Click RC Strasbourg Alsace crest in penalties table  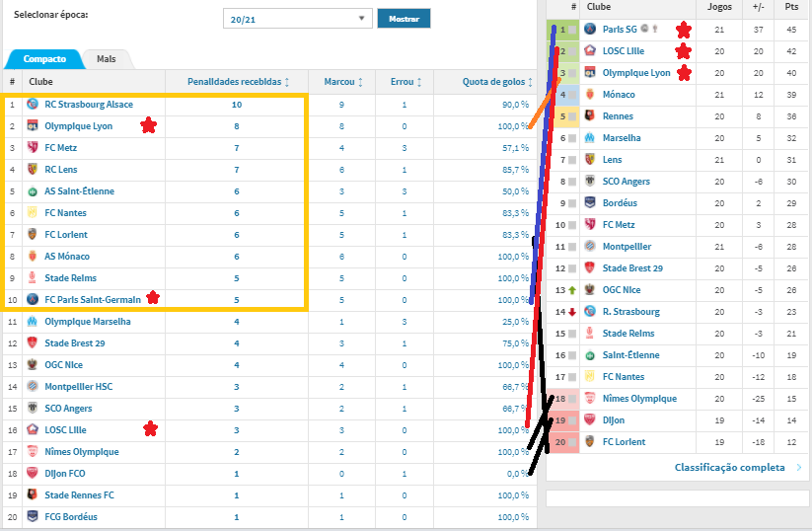pyautogui.click(x=33, y=105)
